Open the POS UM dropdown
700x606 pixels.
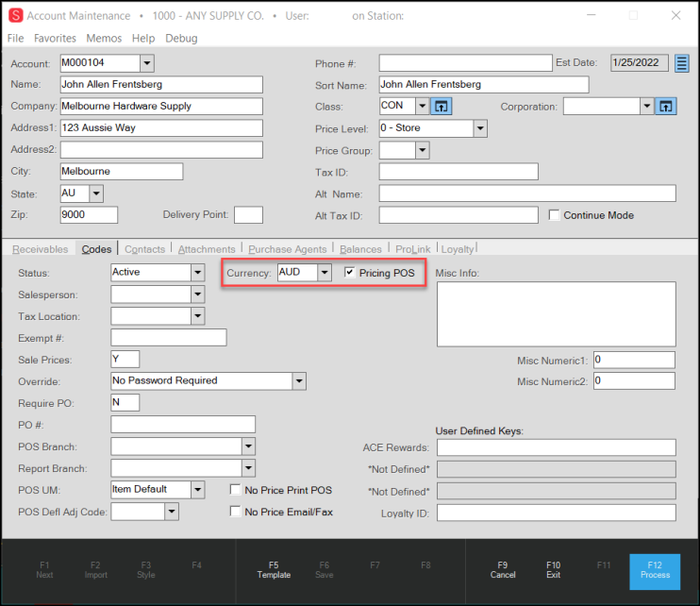tap(198, 490)
